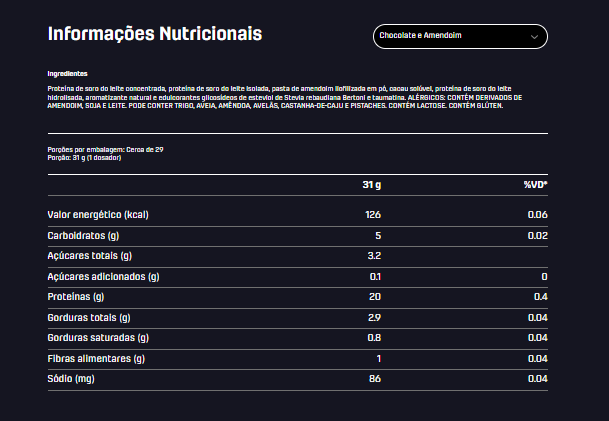Click the Sódio (mg) row label
Image resolution: width=609 pixels, height=421 pixels.
[73, 379]
